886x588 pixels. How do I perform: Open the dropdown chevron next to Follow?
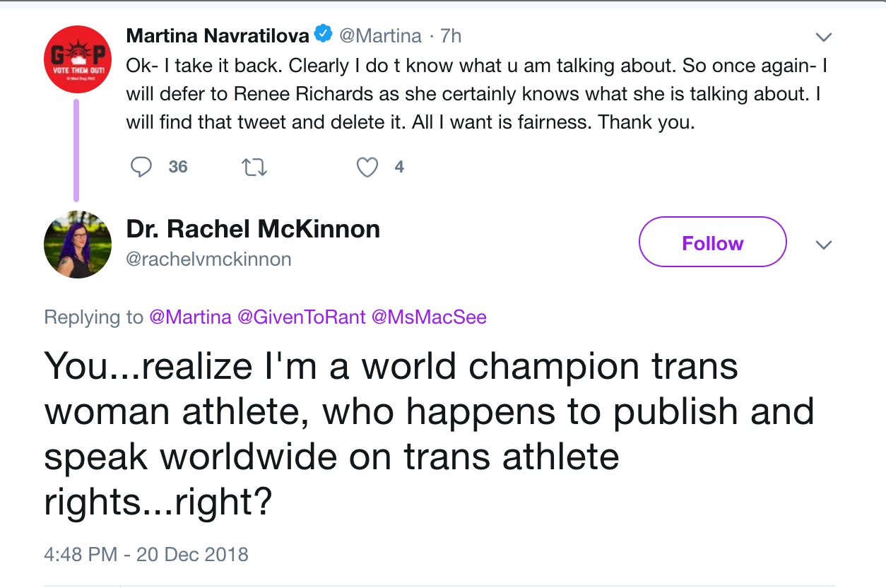pyautogui.click(x=824, y=245)
